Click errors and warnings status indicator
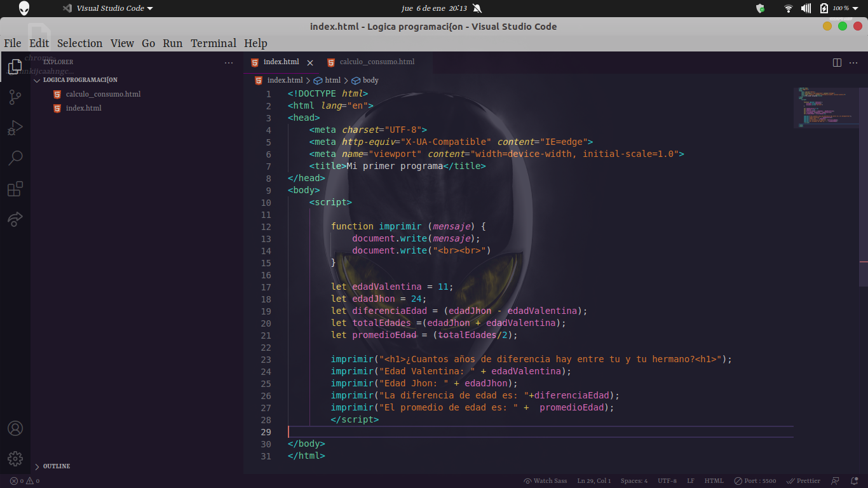The width and height of the screenshot is (868, 488). (25, 481)
